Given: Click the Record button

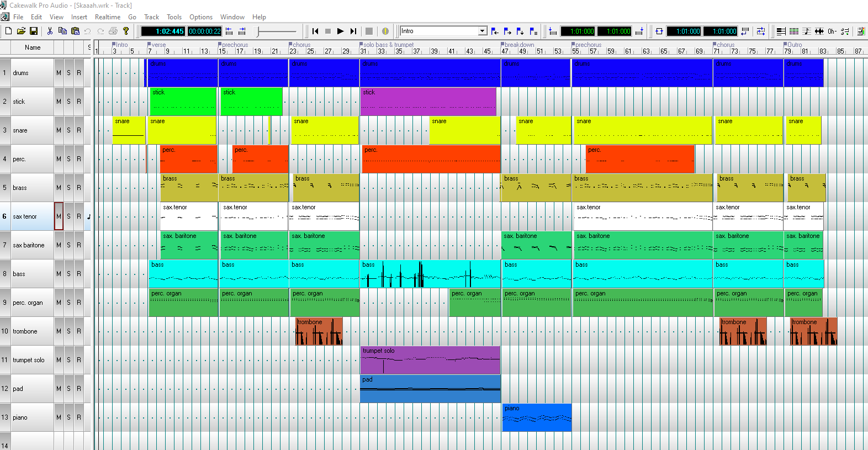Looking at the screenshot, I should (x=369, y=31).
